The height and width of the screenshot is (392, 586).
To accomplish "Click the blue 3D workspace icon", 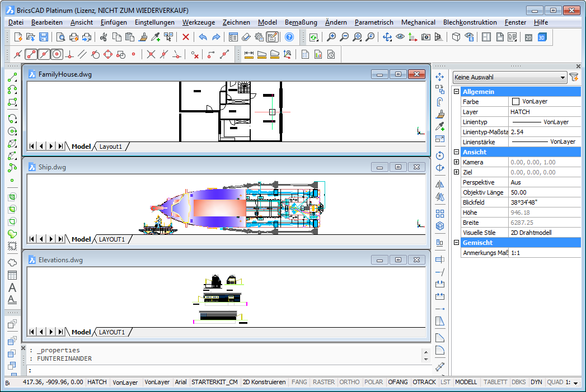I will point(542,37).
